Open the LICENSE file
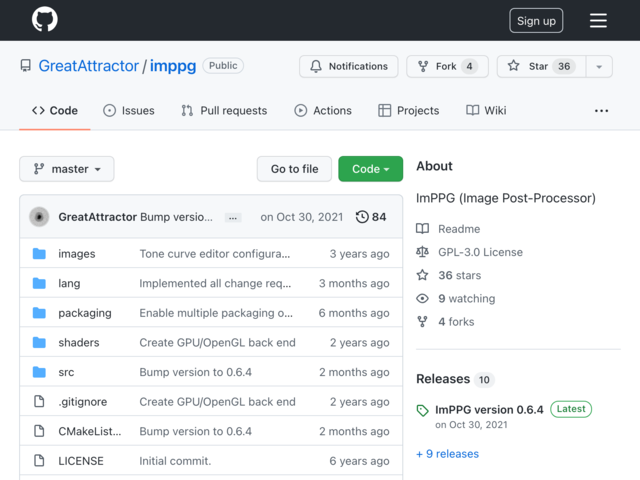The width and height of the screenshot is (640, 480). [x=81, y=461]
